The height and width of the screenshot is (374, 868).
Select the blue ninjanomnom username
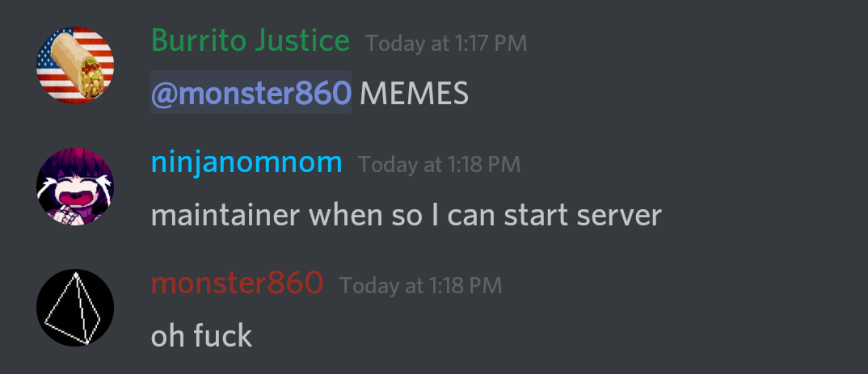point(246,163)
